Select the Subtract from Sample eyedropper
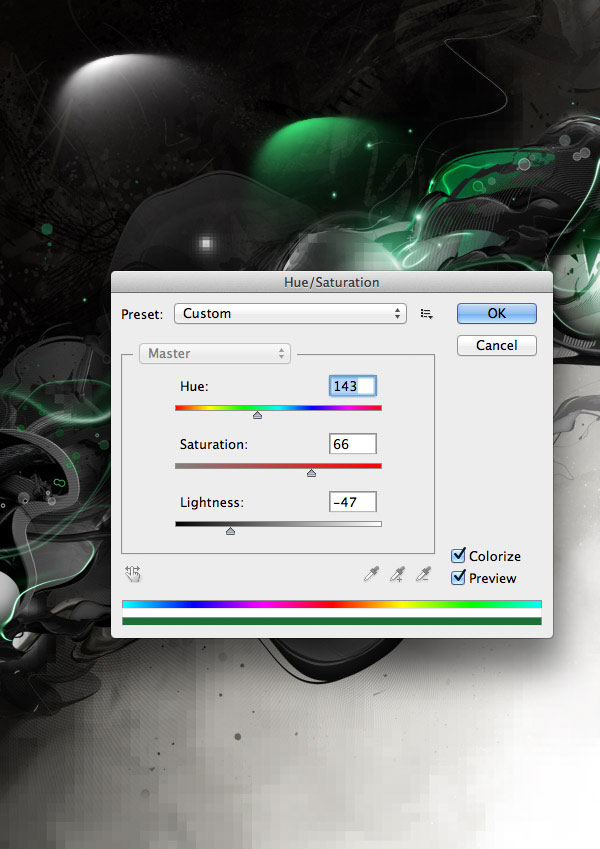Image resolution: width=600 pixels, height=849 pixels. pos(424,574)
